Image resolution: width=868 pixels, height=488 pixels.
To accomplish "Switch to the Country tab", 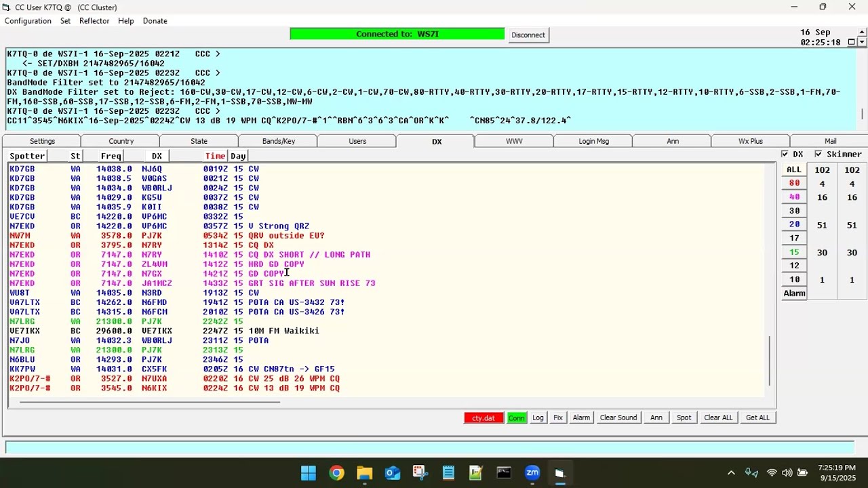I will coord(121,141).
